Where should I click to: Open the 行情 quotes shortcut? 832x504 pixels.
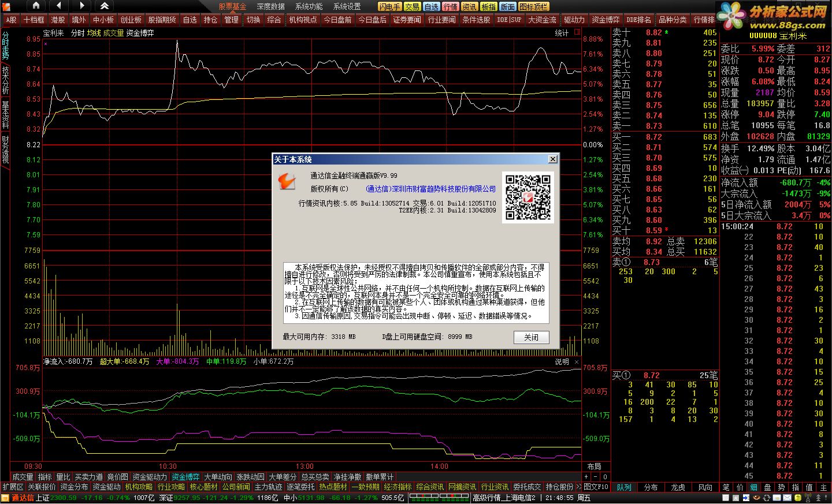click(451, 6)
